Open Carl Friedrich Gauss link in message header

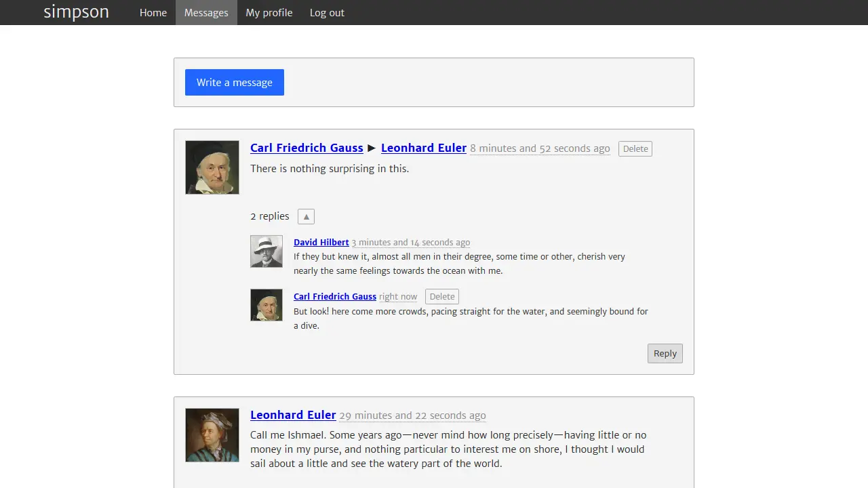[307, 148]
